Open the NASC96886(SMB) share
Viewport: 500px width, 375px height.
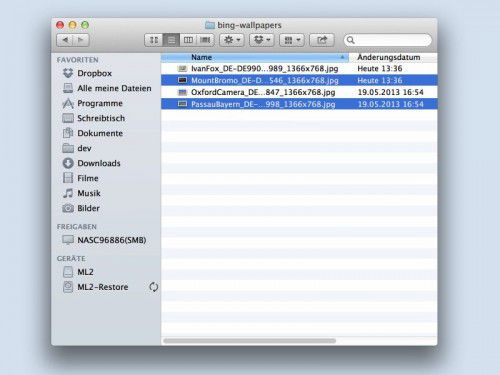pyautogui.click(x=104, y=240)
